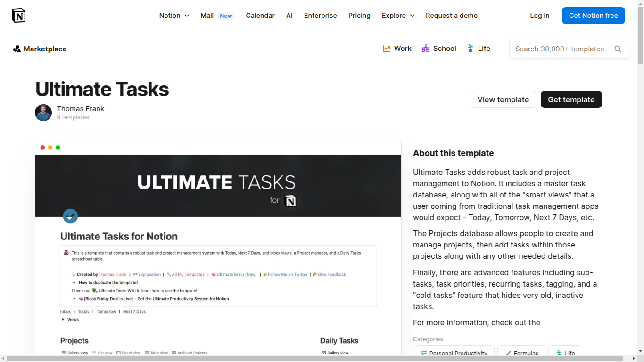Viewport: 644px width, 362px height.
Task: Switch to the Board view tab
Action: tap(129, 353)
